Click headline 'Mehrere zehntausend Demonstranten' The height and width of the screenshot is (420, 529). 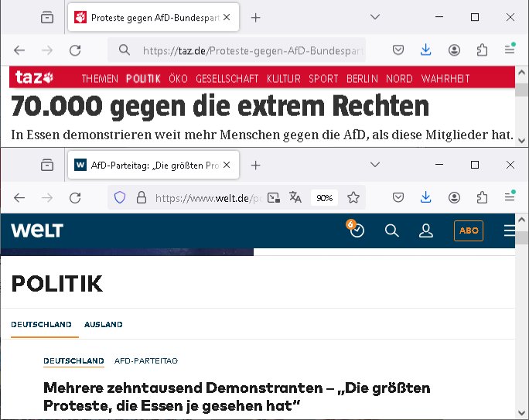[x=237, y=397]
